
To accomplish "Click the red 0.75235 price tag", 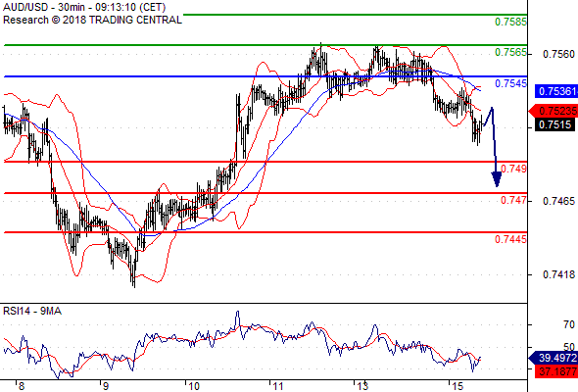I will pos(554,111).
